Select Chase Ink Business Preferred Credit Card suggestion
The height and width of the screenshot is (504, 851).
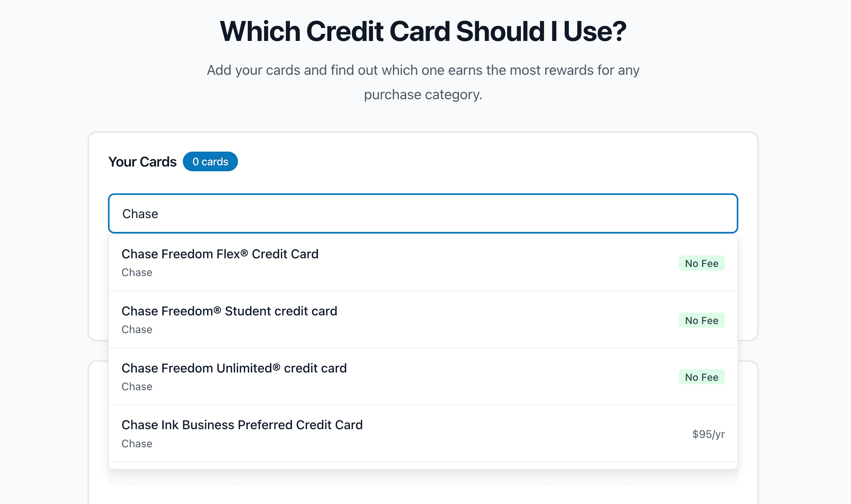[422, 433]
